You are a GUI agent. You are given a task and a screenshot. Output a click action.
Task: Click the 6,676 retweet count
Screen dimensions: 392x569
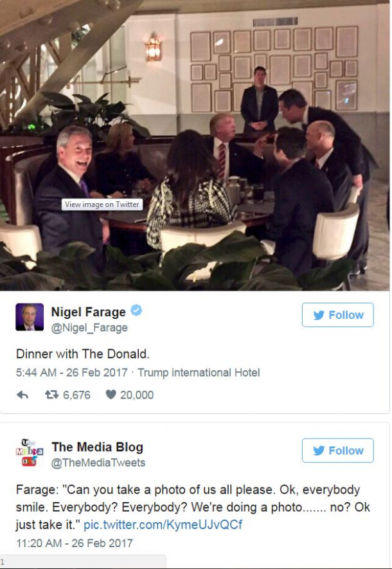[x=76, y=395]
